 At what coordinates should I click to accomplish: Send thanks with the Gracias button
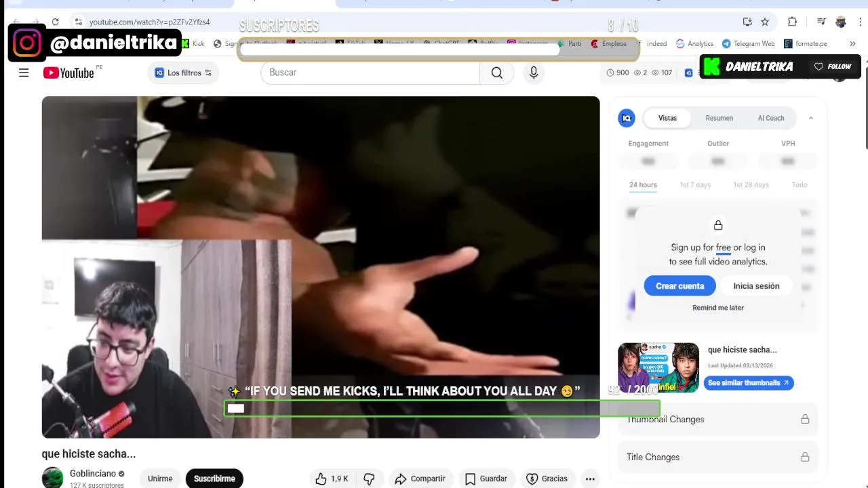click(x=547, y=479)
